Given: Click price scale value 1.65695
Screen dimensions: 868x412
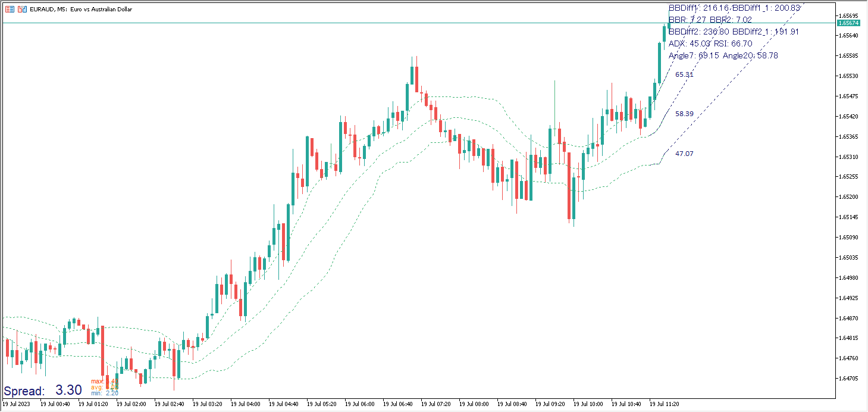Looking at the screenshot, I should (848, 15).
